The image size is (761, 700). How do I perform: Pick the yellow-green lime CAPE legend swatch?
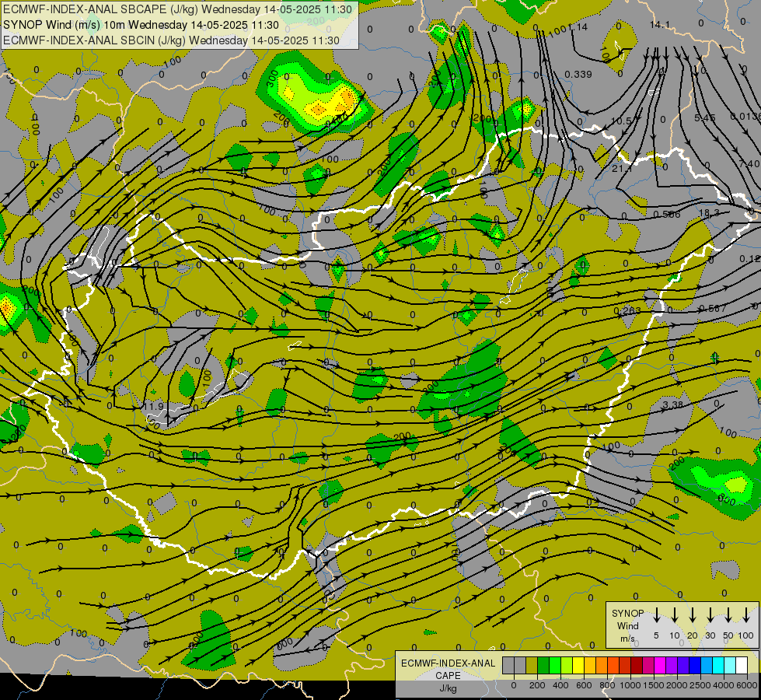point(567,665)
